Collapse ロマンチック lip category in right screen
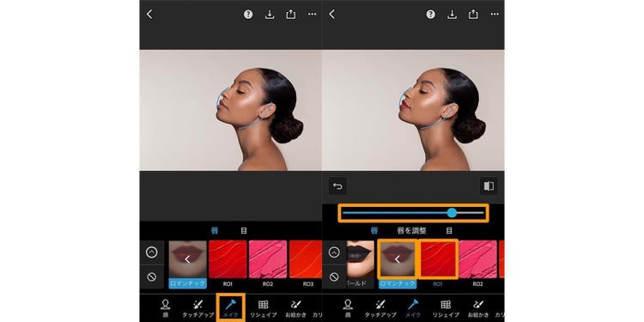The image size is (644, 322). coord(398,264)
